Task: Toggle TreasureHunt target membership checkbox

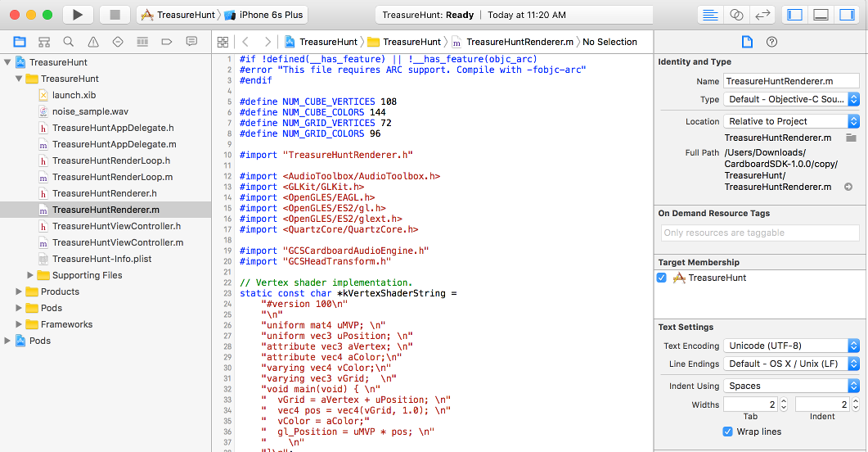Action: tap(662, 278)
